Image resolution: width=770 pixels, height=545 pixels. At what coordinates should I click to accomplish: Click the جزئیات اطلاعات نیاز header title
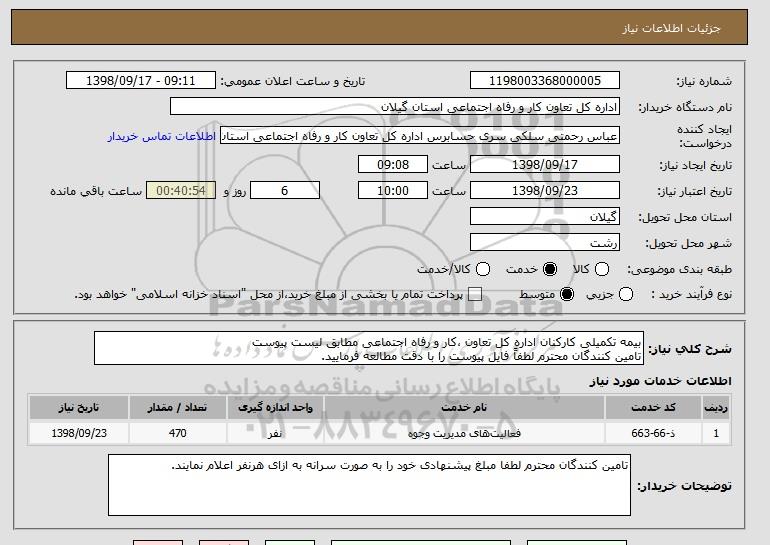tap(671, 28)
